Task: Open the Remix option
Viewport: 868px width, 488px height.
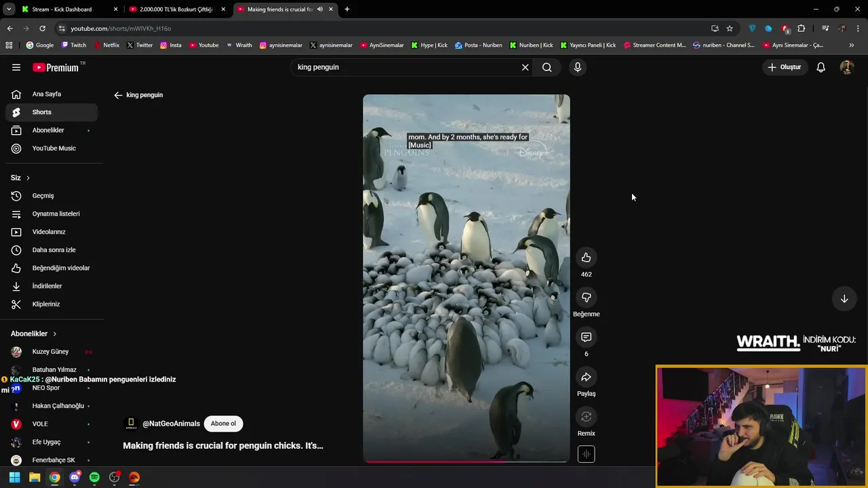Action: (586, 417)
